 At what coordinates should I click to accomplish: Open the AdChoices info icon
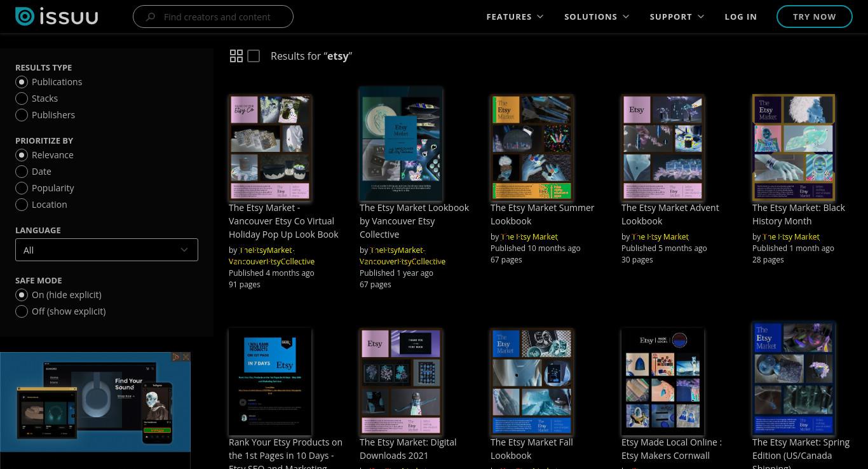point(177,357)
